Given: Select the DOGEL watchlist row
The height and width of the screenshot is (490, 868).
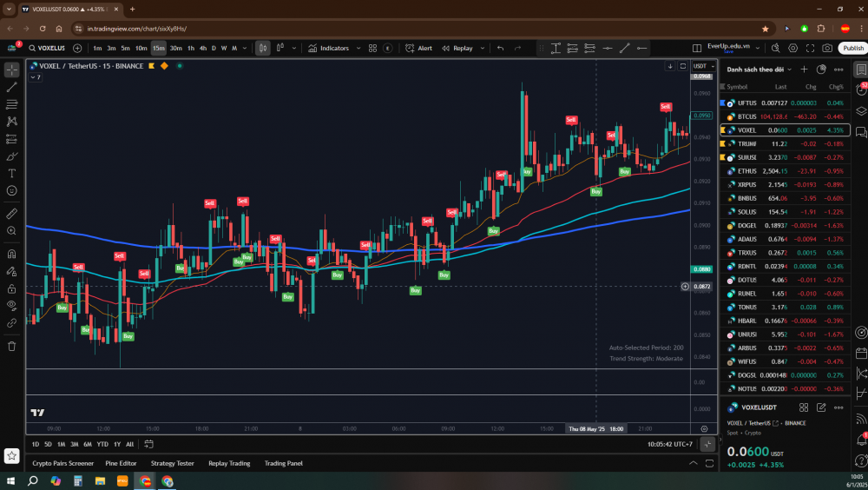Looking at the screenshot, I should point(785,226).
